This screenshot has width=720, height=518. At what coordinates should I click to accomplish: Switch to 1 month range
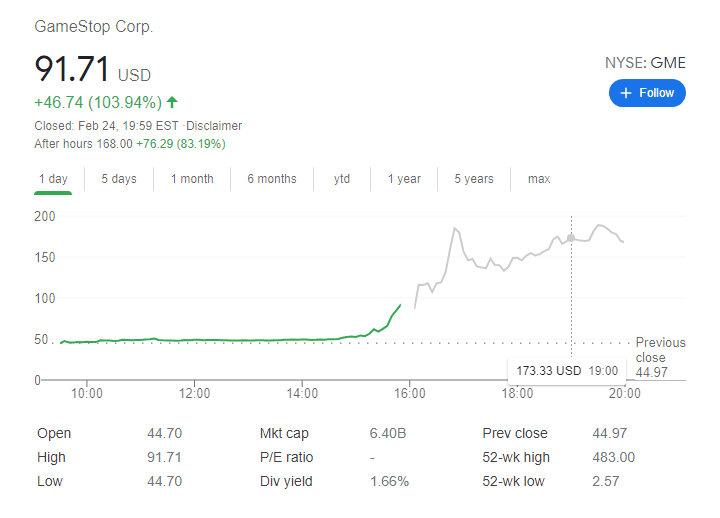191,179
